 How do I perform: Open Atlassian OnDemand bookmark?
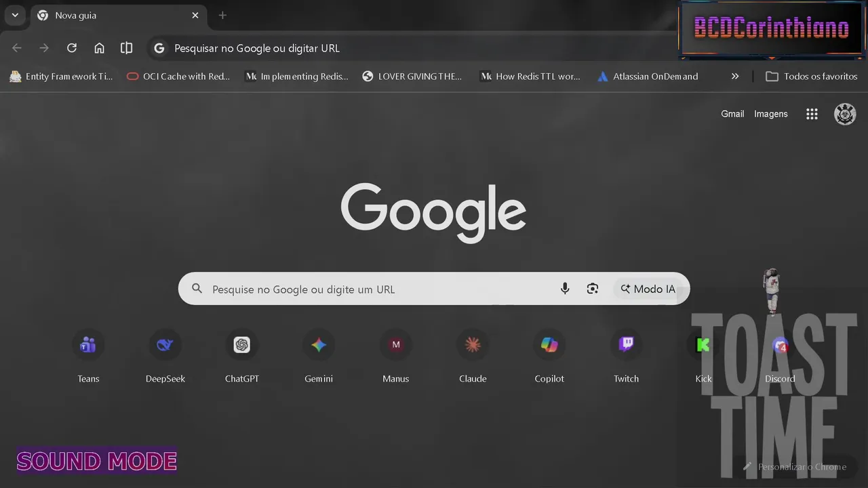pos(648,77)
